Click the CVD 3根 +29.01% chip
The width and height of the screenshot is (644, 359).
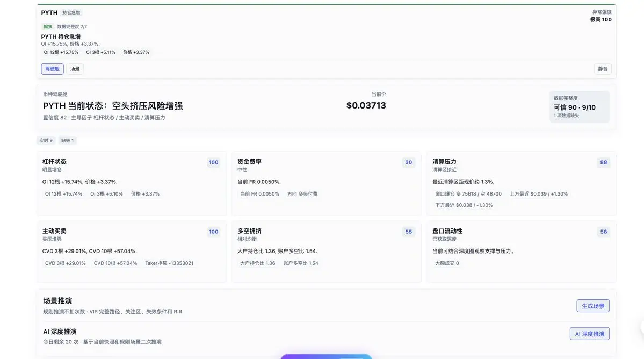click(66, 263)
